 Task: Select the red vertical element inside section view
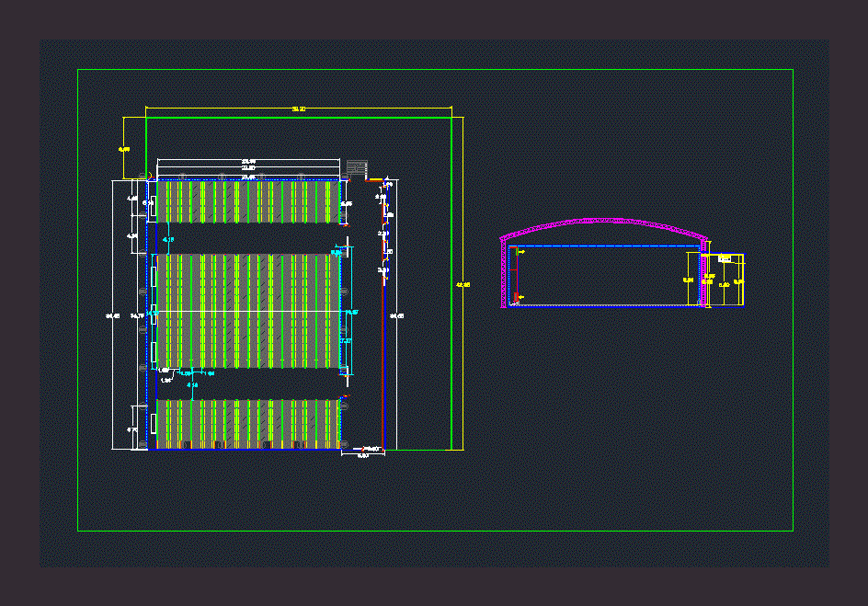(x=515, y=275)
